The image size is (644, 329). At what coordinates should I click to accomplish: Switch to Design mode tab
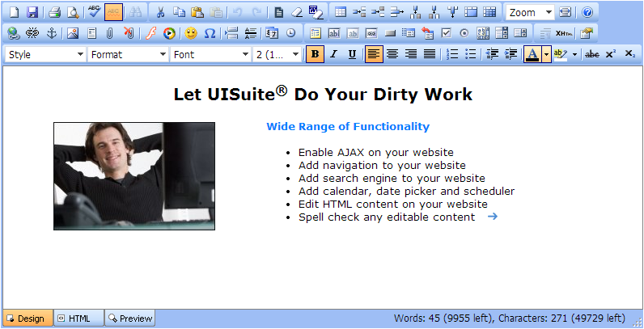28,318
